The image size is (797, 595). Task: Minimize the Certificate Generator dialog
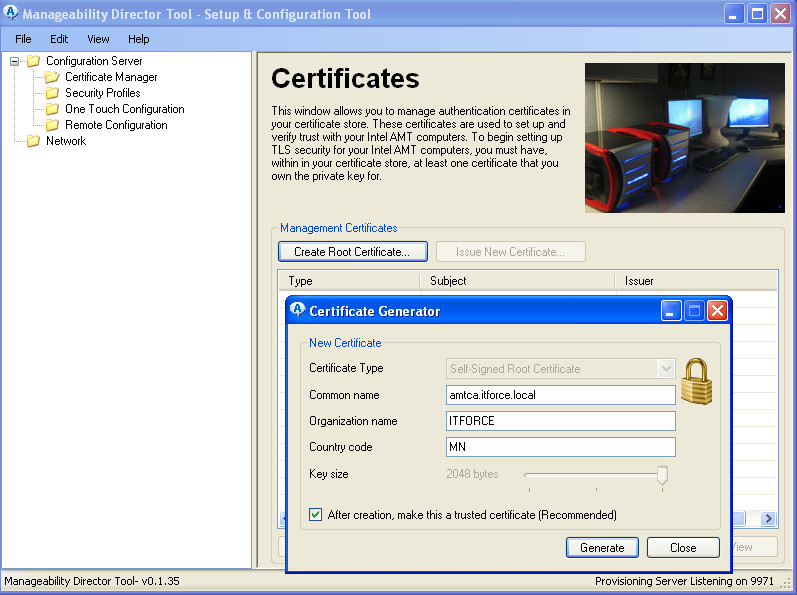coord(671,310)
